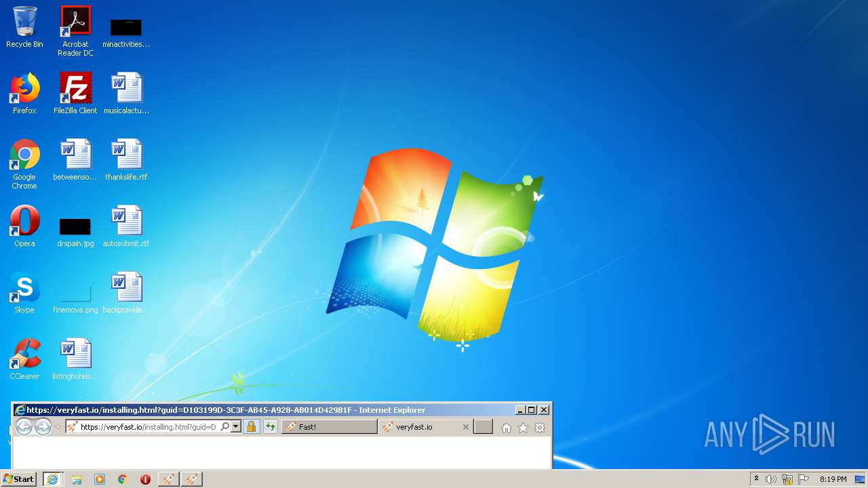Click the IE Home icon
Viewport: 868px width, 488px height.
click(507, 428)
